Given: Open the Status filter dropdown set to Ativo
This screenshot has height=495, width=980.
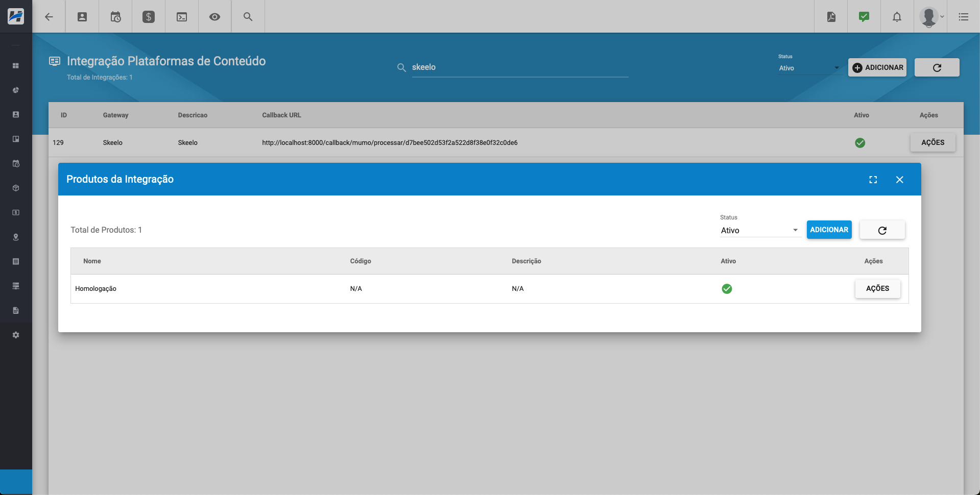Looking at the screenshot, I should click(x=808, y=67).
